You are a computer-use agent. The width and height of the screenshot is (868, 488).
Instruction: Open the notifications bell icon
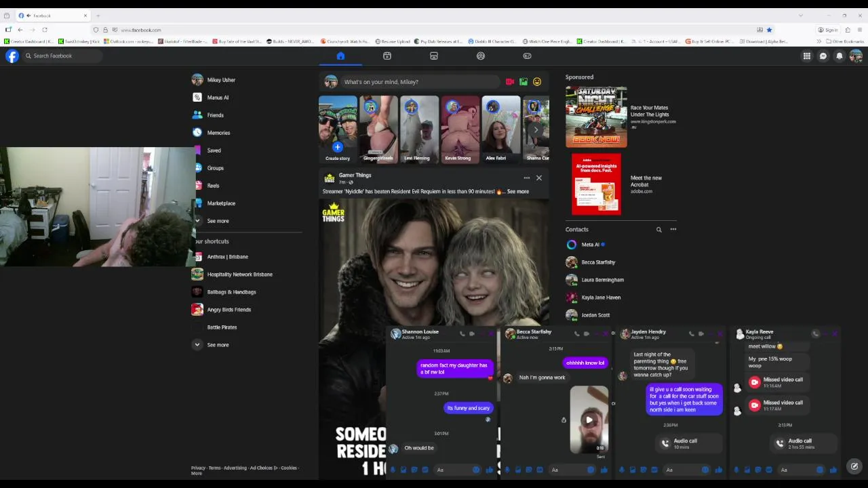[840, 56]
